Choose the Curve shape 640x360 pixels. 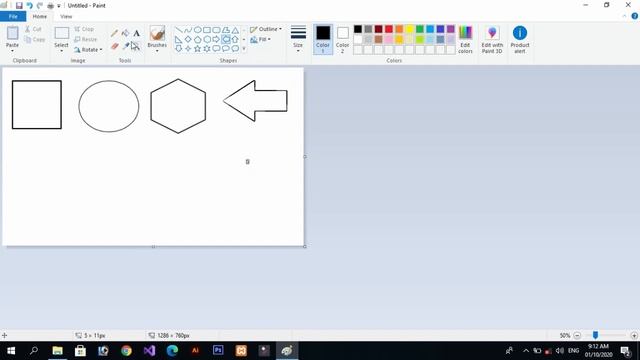tap(188, 30)
